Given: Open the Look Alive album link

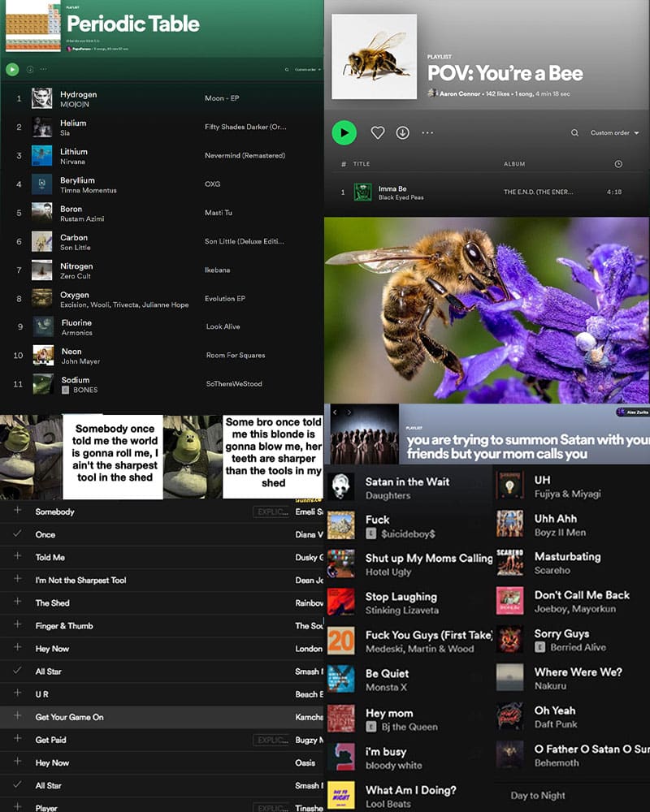Looking at the screenshot, I should (x=223, y=326).
